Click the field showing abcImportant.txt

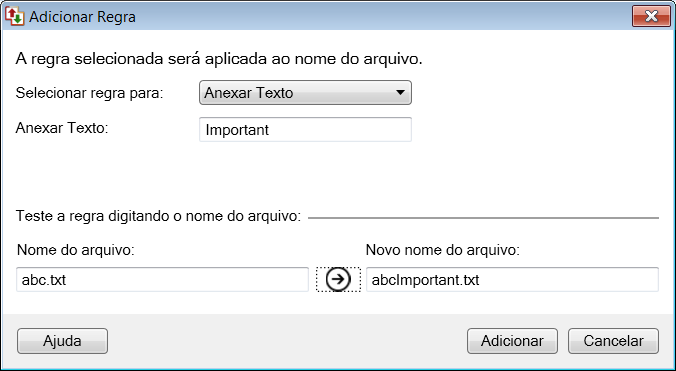512,280
